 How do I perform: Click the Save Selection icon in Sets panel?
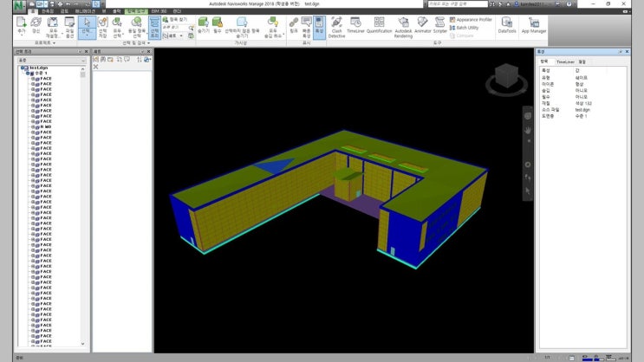point(95,60)
